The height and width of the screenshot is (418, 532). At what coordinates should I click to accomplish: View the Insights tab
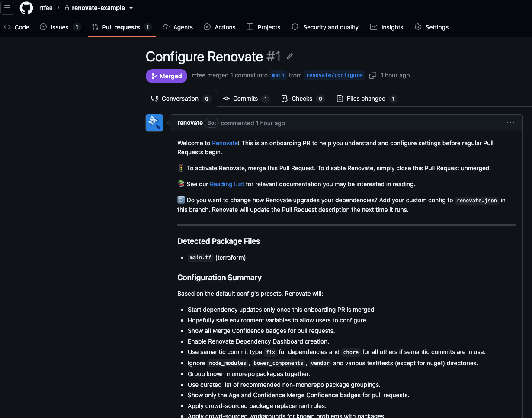(387, 27)
